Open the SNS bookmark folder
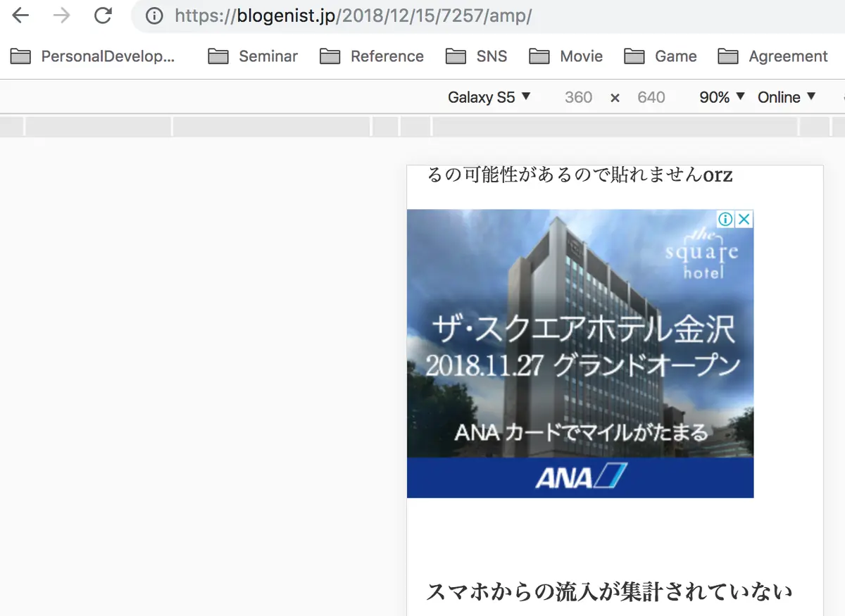Screen dimensions: 845x616 [x=477, y=56]
